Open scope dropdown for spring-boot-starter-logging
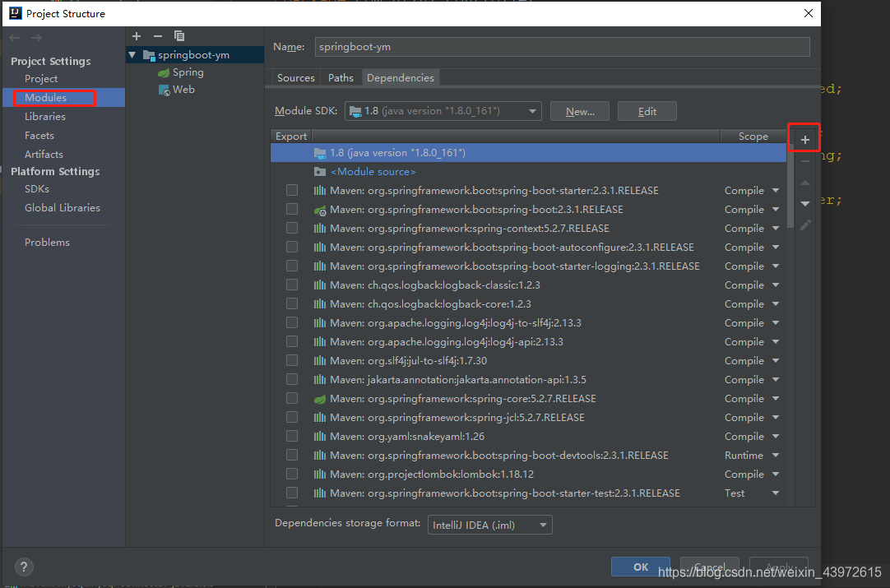Viewport: 890px width, 588px height. (776, 266)
